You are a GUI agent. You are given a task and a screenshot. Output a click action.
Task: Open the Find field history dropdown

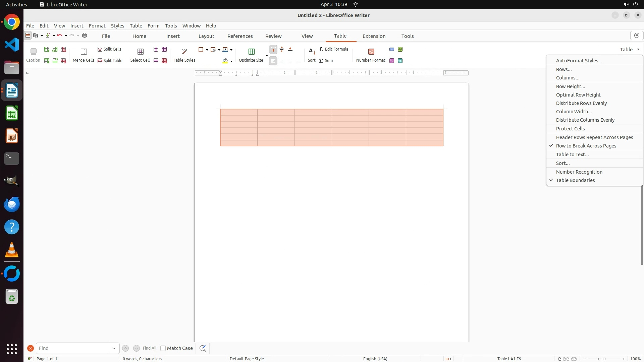click(114, 348)
